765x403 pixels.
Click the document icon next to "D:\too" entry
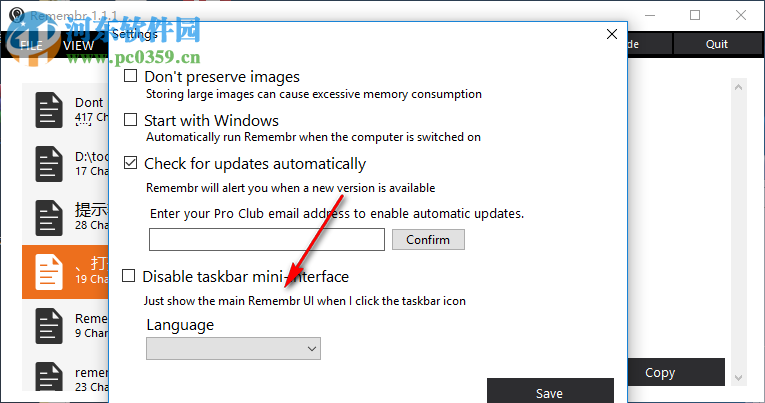[x=48, y=164]
